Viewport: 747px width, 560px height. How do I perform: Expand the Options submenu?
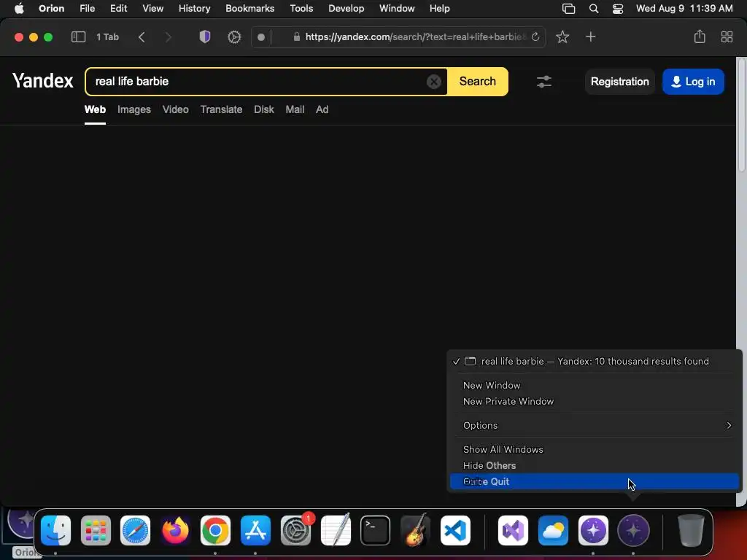[594, 425]
